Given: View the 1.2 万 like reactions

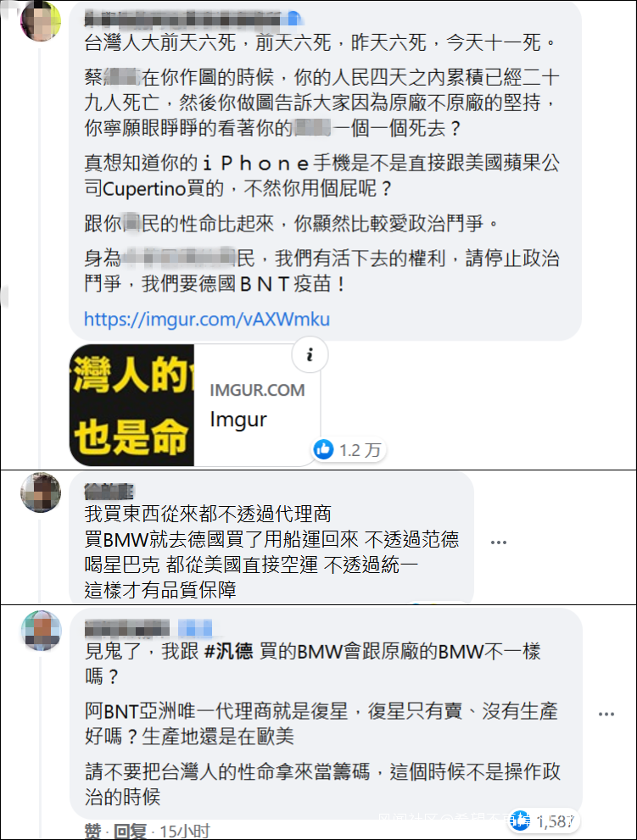Looking at the screenshot, I should point(349,450).
